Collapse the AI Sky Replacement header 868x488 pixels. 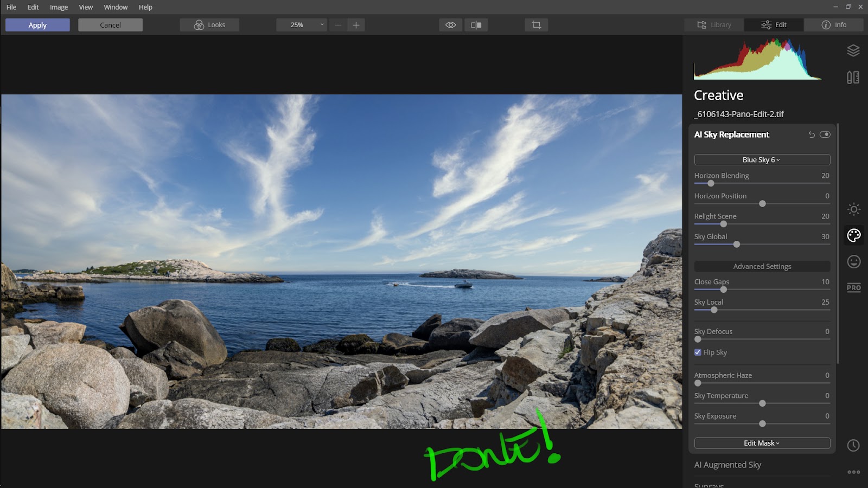tap(732, 134)
